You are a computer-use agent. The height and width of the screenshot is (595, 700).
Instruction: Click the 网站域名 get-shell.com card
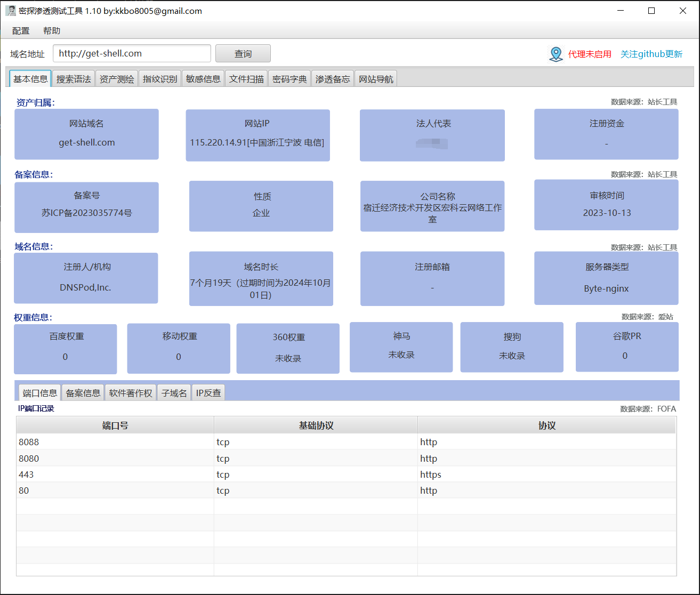coord(86,134)
